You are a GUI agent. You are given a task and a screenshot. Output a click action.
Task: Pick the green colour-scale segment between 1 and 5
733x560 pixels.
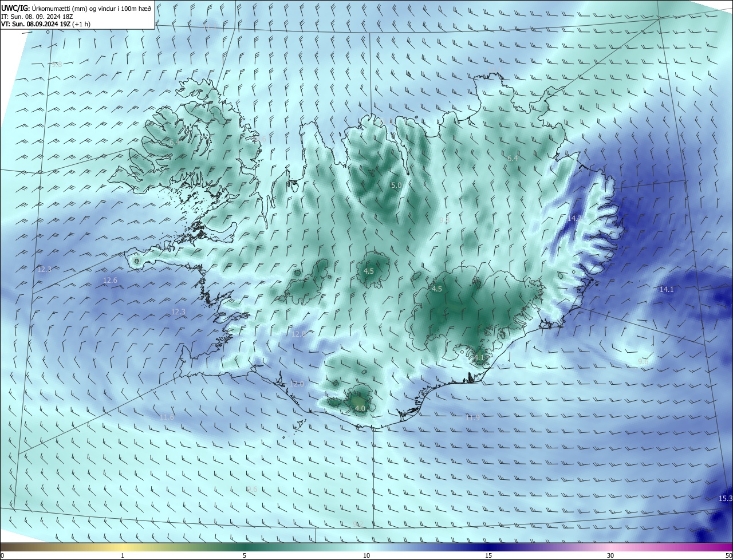tap(183, 547)
